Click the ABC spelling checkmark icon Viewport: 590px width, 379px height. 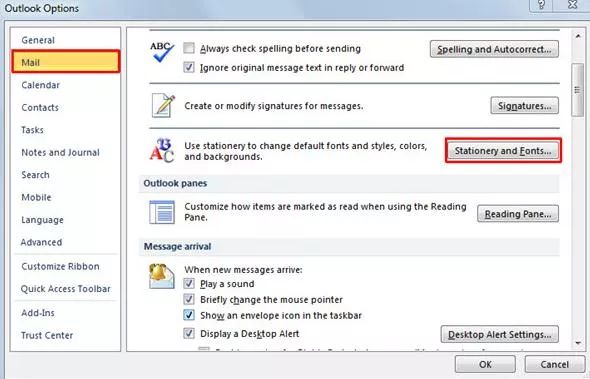162,52
